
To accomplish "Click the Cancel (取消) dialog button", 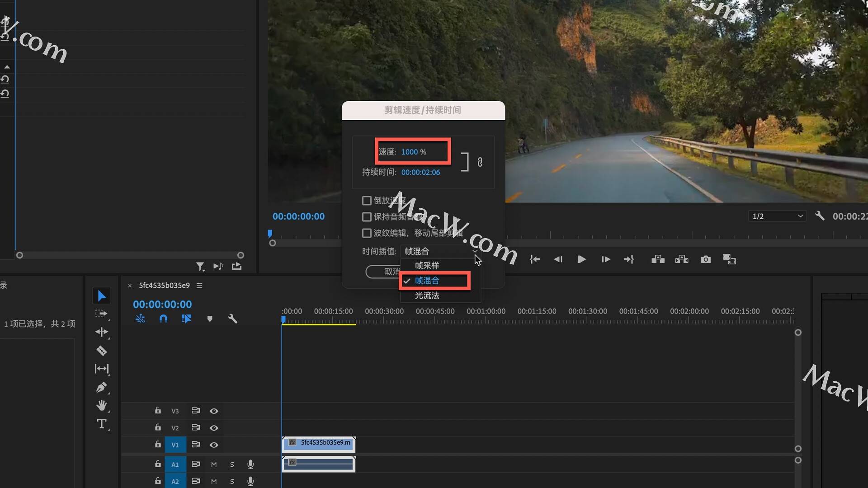I will 383,272.
